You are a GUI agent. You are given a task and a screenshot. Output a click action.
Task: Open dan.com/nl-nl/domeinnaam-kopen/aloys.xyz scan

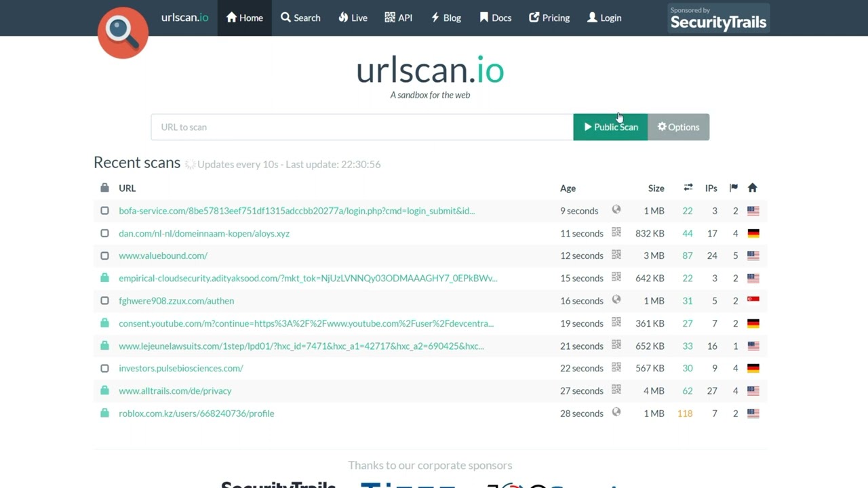[204, 233]
